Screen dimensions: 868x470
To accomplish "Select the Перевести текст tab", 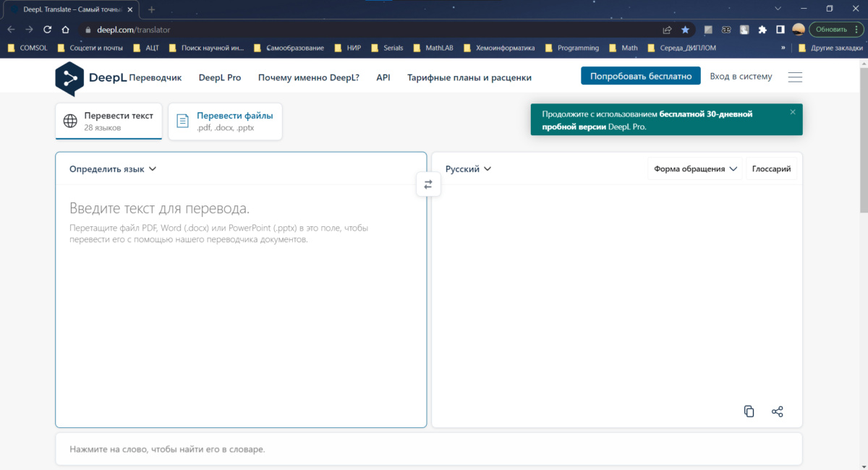I will [x=109, y=121].
